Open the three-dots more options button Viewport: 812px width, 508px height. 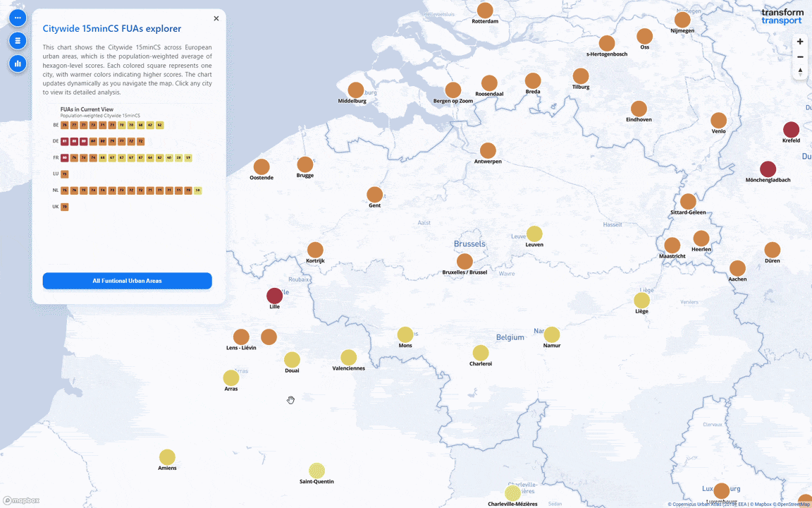[x=18, y=17]
